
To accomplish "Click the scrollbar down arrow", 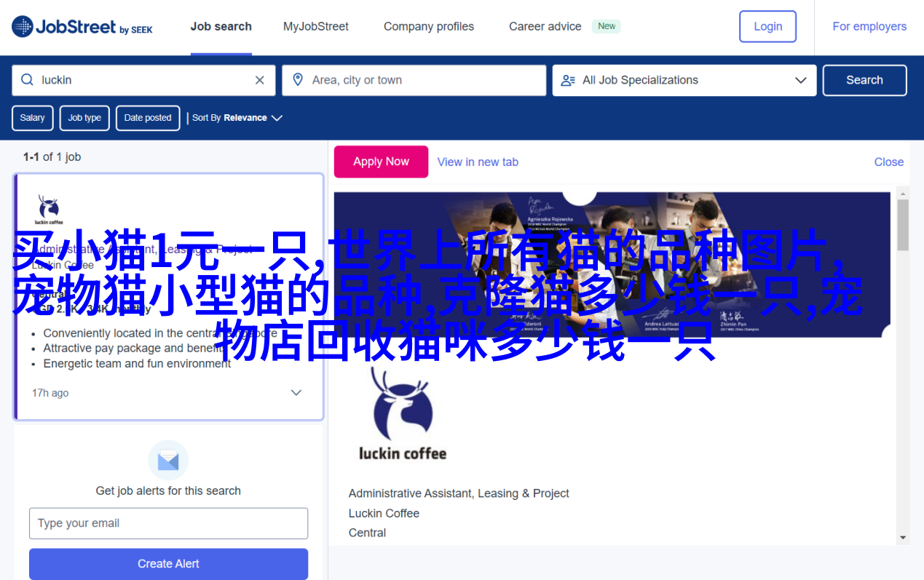I will click(903, 538).
